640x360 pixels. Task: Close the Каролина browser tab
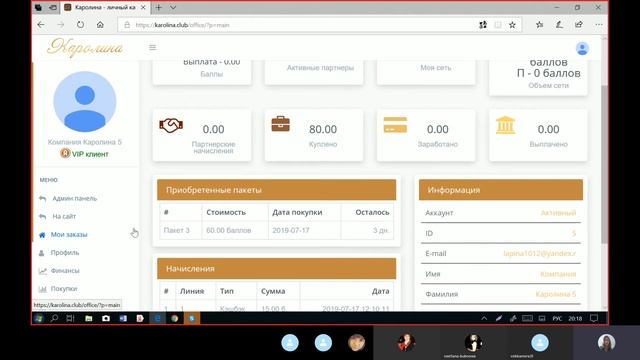point(143,7)
